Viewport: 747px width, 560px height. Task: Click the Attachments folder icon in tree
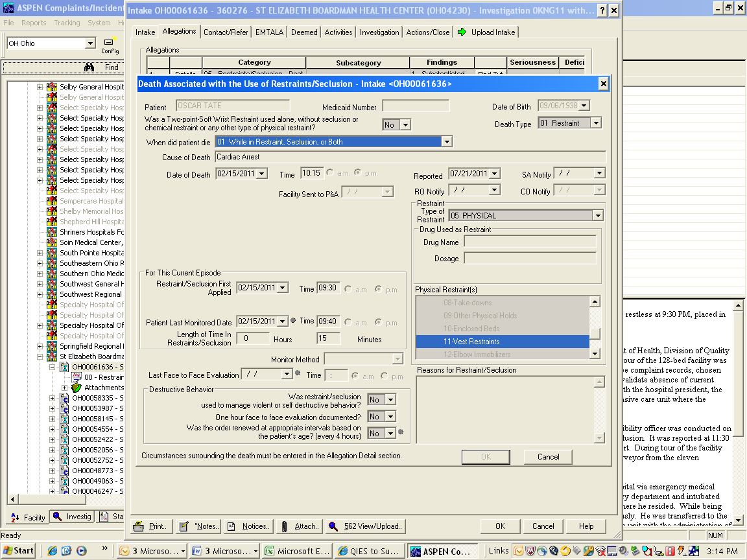[x=76, y=388]
